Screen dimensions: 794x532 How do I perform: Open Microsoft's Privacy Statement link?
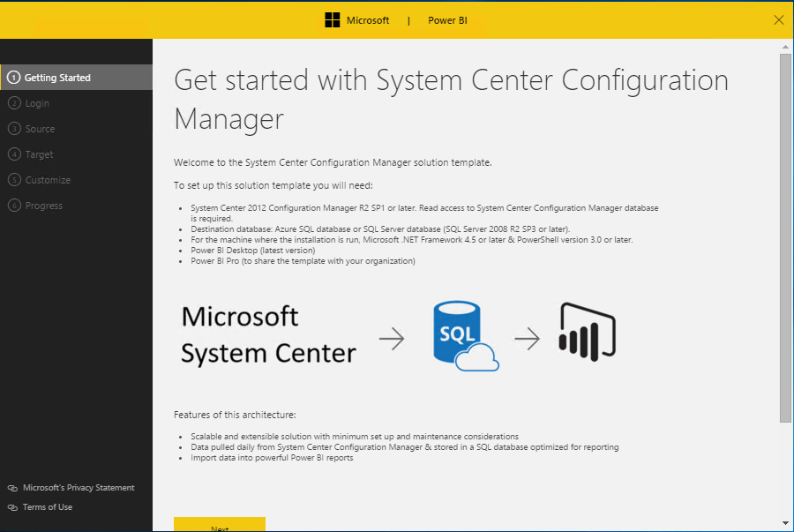pos(79,488)
